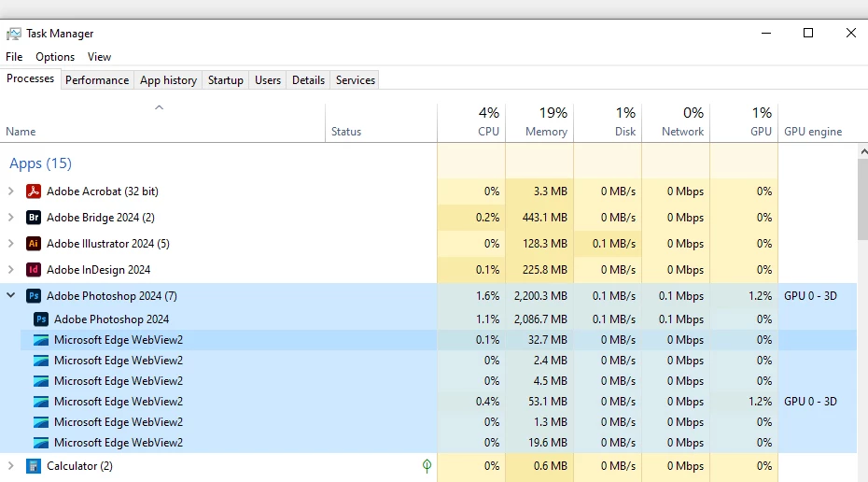The width and height of the screenshot is (868, 482).
Task: Sort by the Network column header
Action: [x=676, y=123]
